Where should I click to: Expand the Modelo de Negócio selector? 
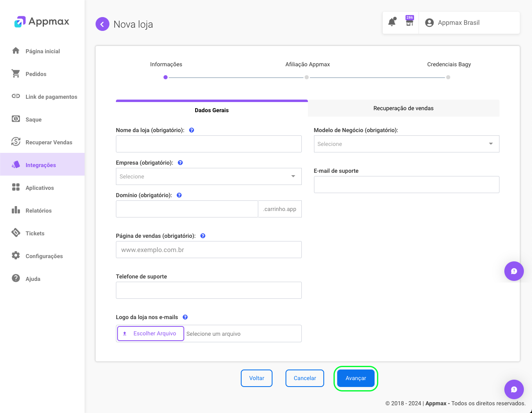[406, 144]
